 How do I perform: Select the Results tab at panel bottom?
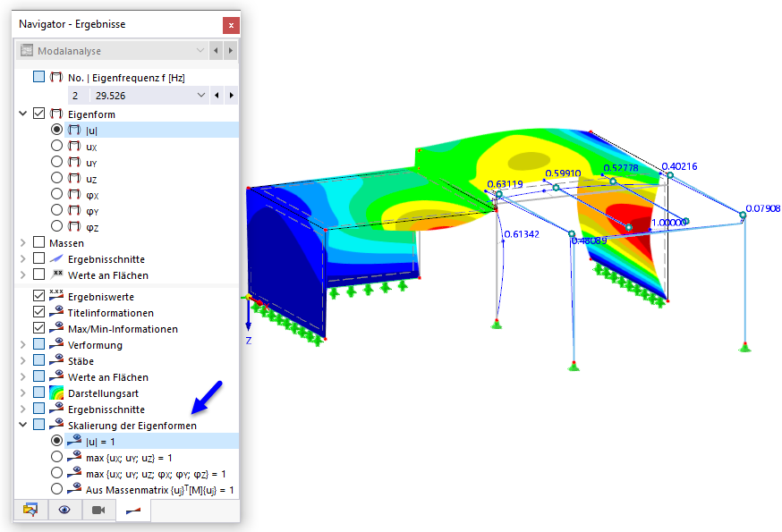click(133, 510)
